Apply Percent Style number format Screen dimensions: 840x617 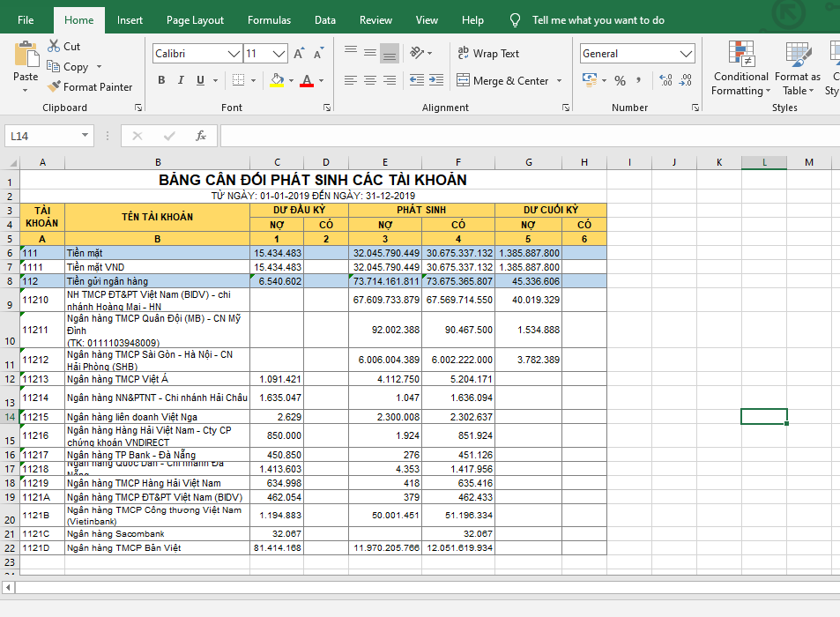(621, 81)
